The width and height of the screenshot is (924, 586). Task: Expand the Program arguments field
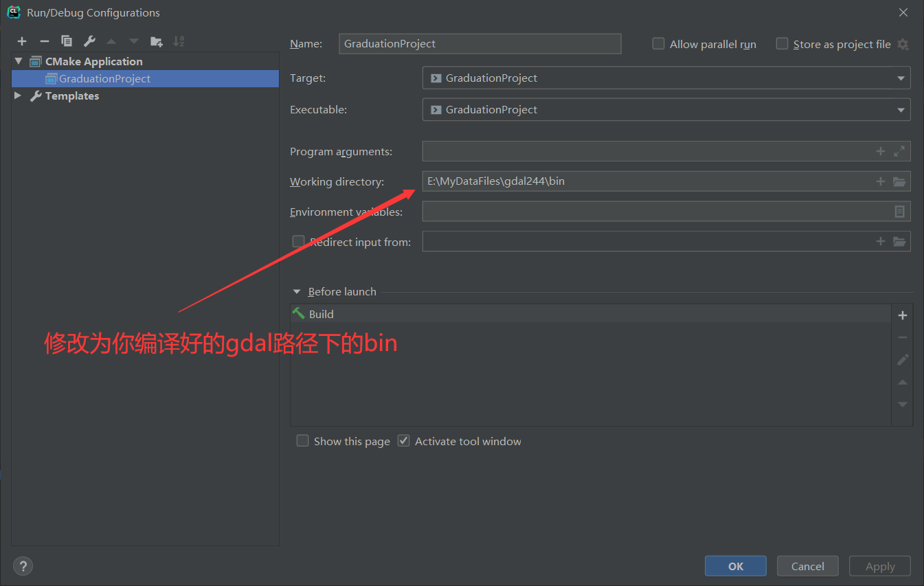click(x=899, y=151)
